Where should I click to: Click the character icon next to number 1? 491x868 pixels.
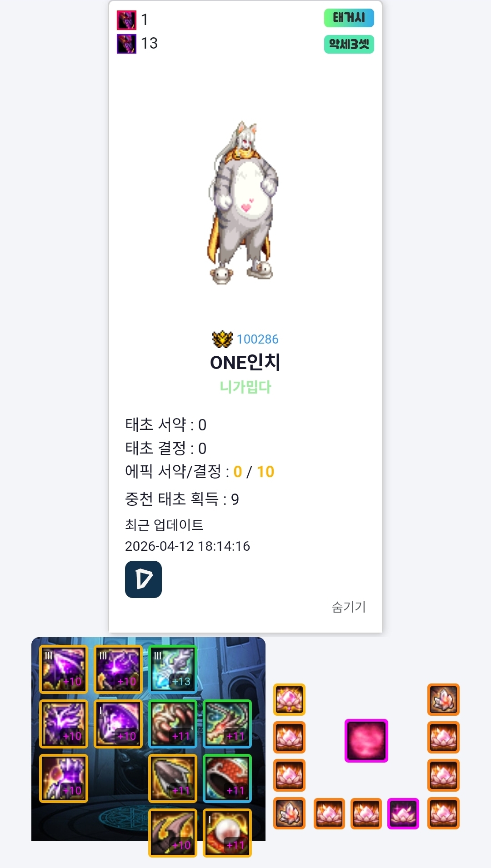(126, 20)
